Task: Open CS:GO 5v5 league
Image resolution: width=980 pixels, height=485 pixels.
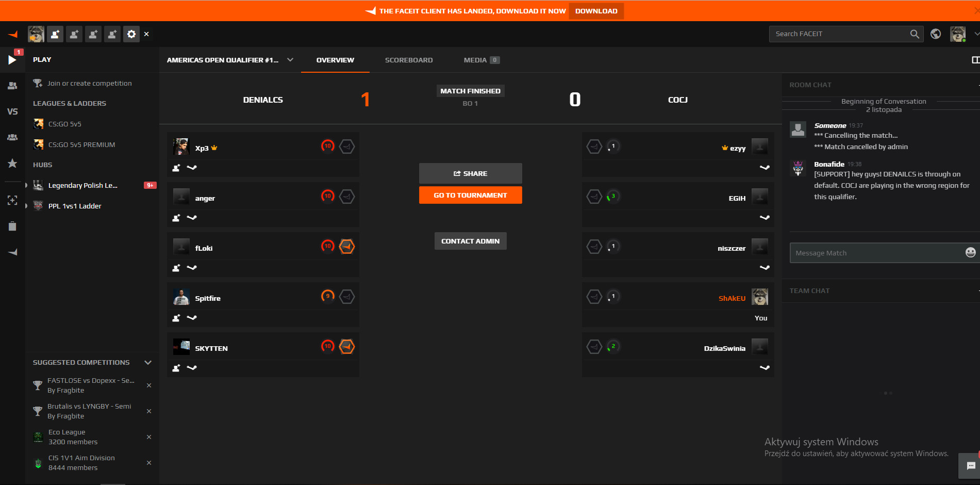Action: tap(65, 124)
